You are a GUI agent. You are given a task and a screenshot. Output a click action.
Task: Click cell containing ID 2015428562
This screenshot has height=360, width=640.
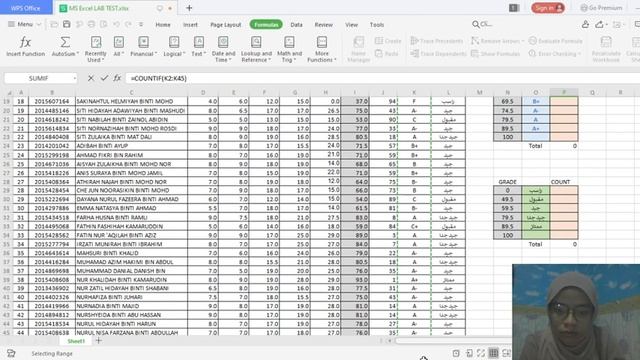point(52,235)
